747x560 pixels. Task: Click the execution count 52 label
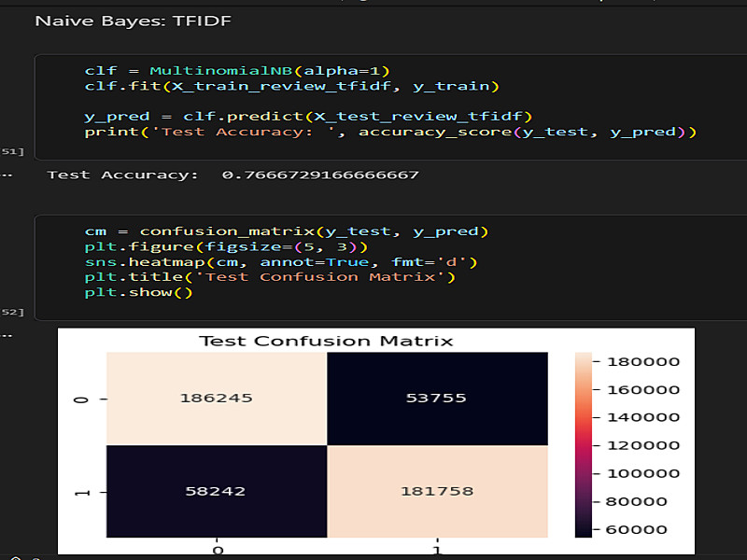click(15, 311)
